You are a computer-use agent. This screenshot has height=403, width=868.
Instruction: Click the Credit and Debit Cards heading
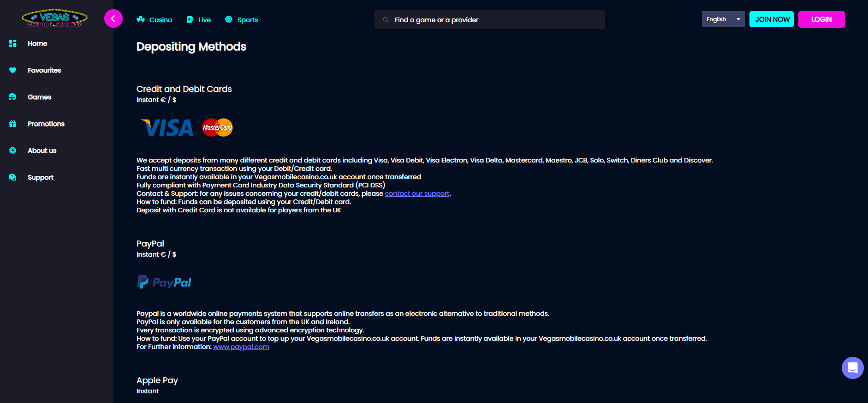pyautogui.click(x=184, y=89)
